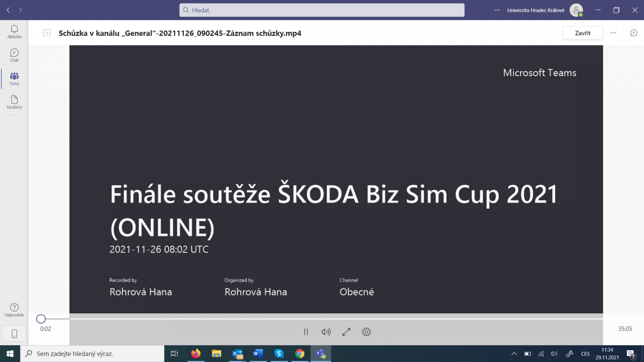Click the Zavřít button
644x362 pixels.
click(582, 33)
